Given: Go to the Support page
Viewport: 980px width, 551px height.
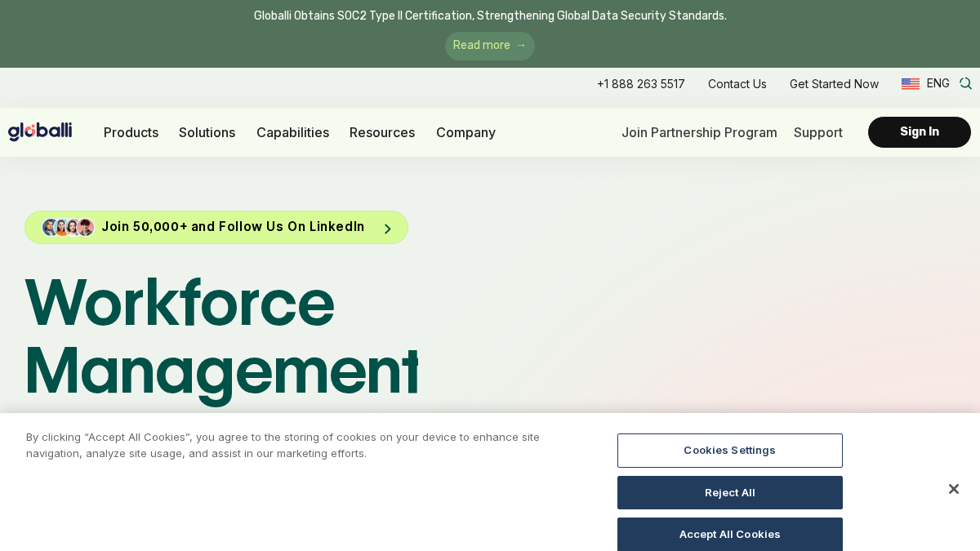Looking at the screenshot, I should [x=818, y=132].
